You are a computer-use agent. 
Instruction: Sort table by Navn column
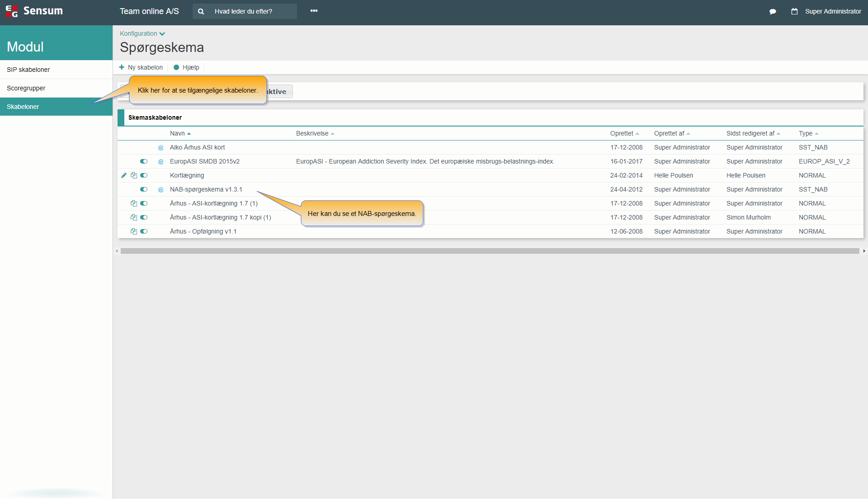pyautogui.click(x=180, y=133)
